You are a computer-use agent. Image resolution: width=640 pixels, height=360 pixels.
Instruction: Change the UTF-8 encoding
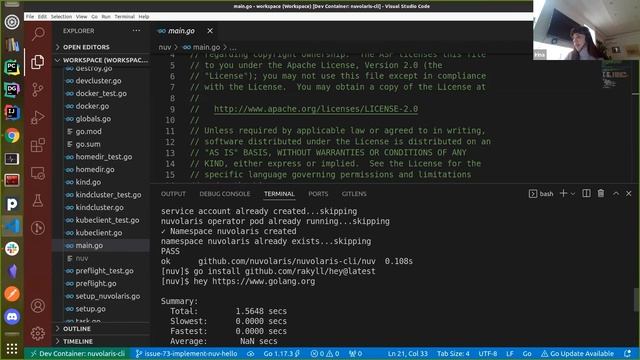tap(488, 353)
